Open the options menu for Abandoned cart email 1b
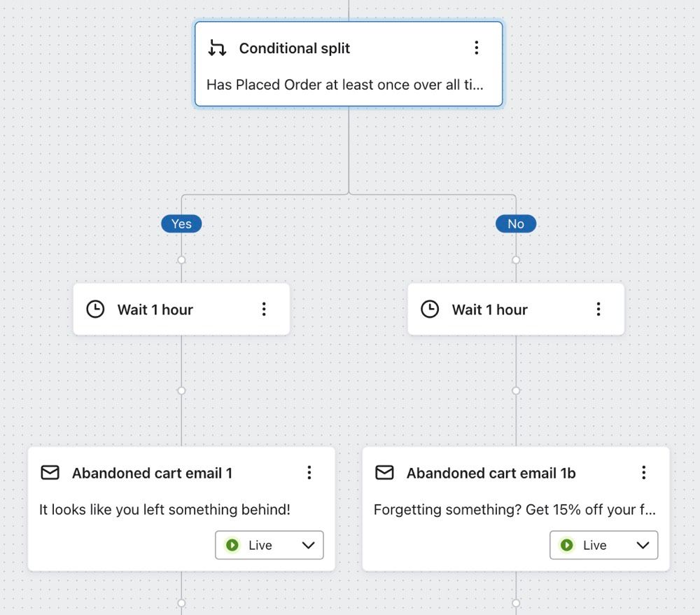 pyautogui.click(x=644, y=473)
